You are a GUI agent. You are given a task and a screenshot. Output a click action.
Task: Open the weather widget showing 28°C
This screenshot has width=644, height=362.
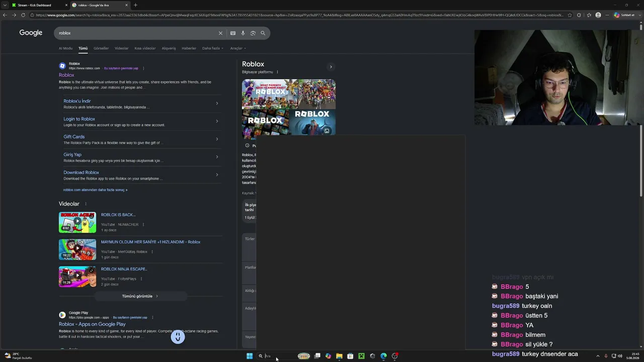pyautogui.click(x=18, y=356)
